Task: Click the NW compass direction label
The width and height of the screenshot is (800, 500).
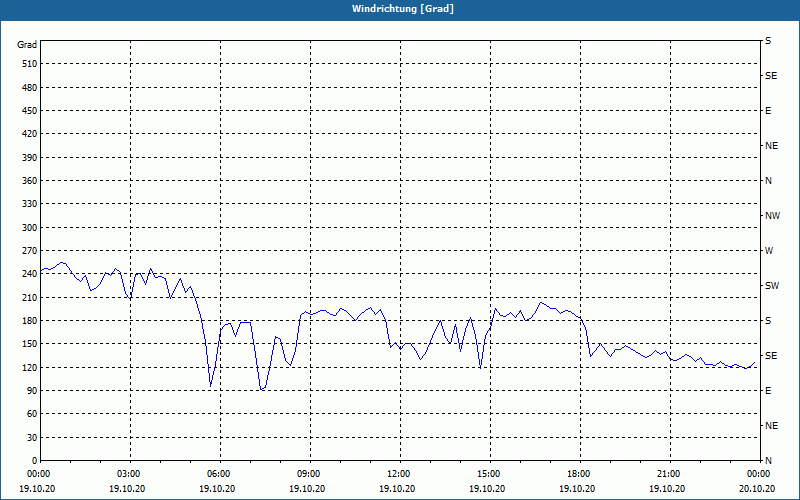Action: [x=772, y=216]
